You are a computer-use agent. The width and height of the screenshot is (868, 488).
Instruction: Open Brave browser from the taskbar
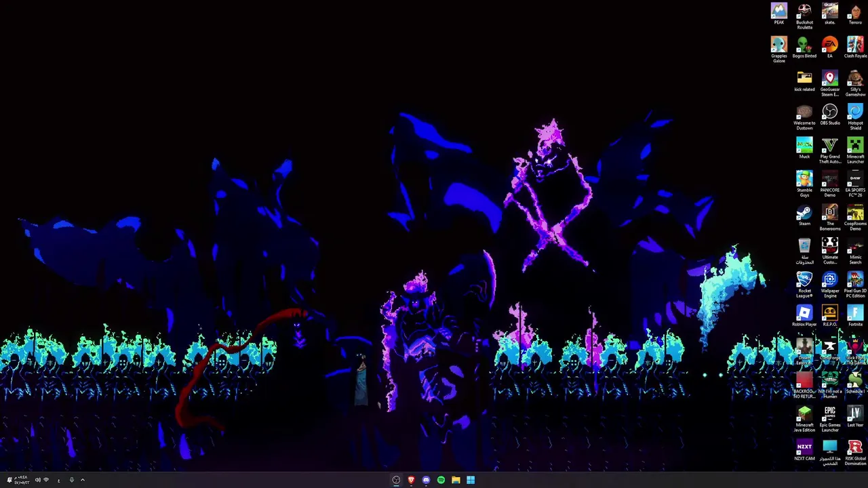tap(411, 480)
